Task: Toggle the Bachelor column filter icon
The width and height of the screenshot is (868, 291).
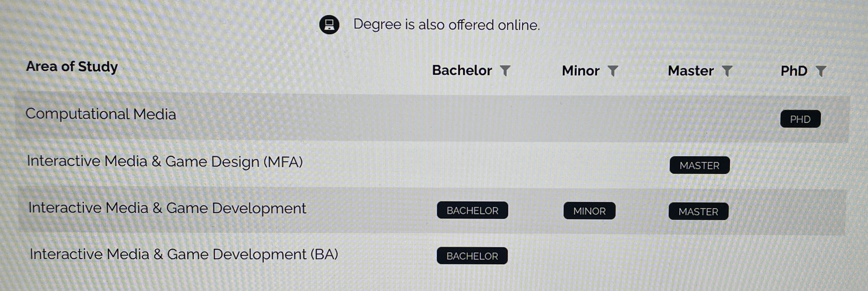Action: [x=505, y=71]
